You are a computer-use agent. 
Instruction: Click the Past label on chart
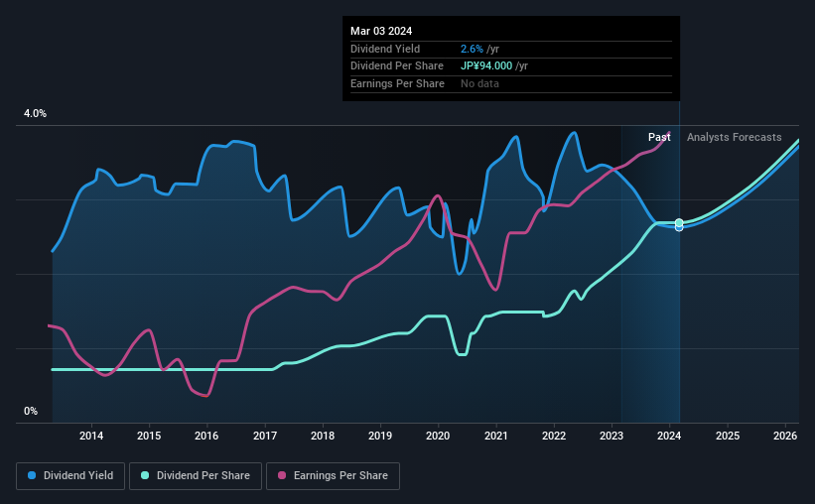point(659,137)
